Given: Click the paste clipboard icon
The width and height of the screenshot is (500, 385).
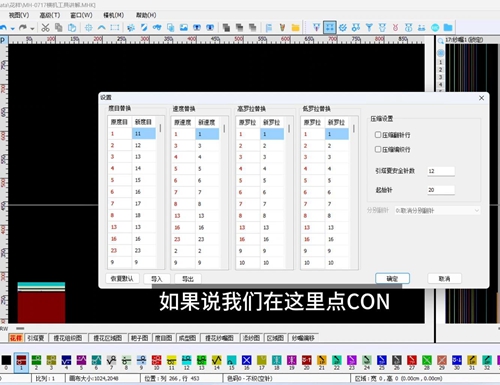Looking at the screenshot, I should tap(72, 27).
